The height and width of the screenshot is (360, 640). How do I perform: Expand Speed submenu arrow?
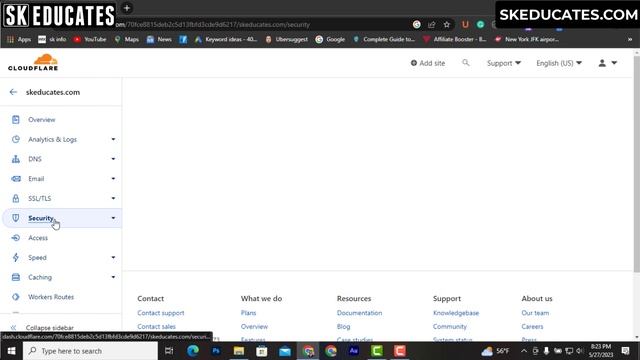113,258
